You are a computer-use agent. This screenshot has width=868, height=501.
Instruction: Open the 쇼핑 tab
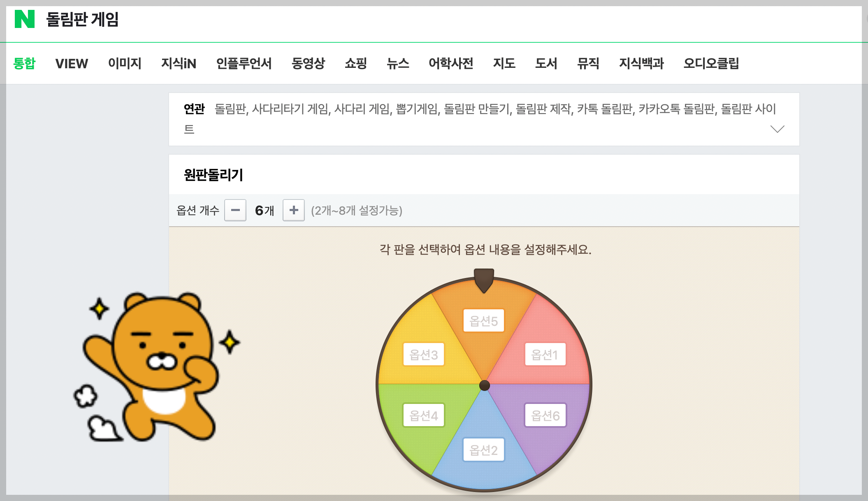(x=356, y=63)
